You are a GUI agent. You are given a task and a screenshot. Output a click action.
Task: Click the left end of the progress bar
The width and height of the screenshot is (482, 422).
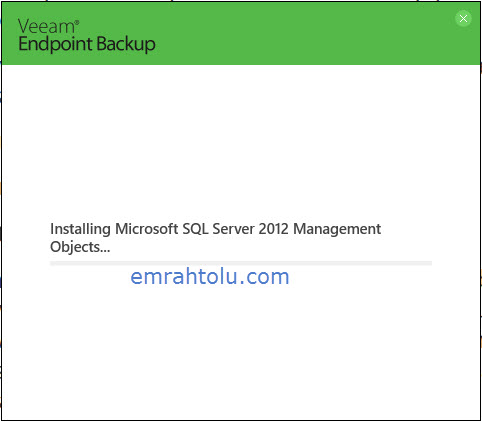(x=52, y=263)
